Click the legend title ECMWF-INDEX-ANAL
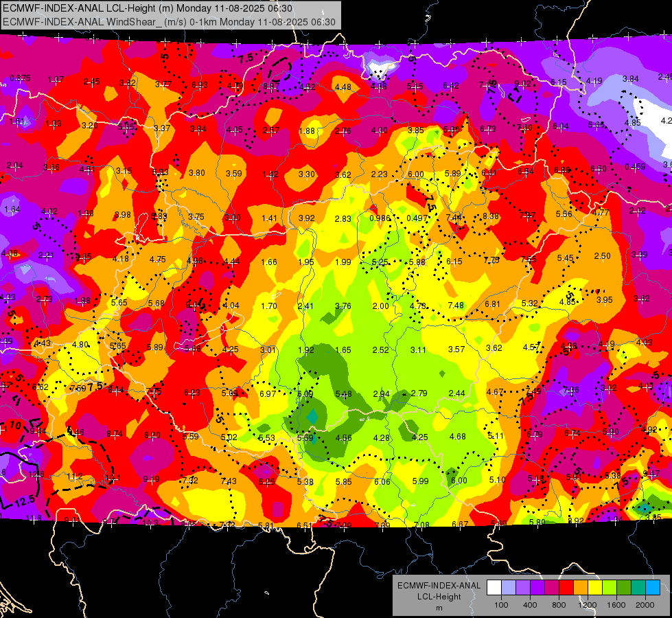 pos(439,586)
